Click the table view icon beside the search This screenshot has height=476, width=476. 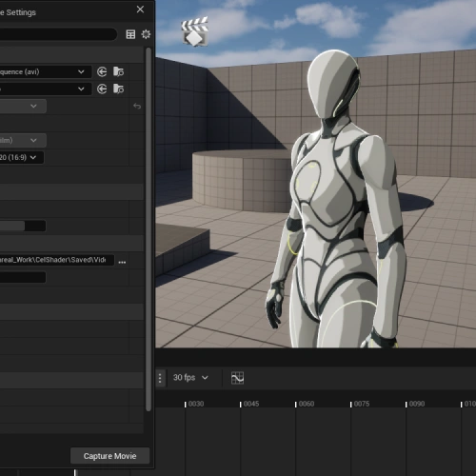(130, 34)
